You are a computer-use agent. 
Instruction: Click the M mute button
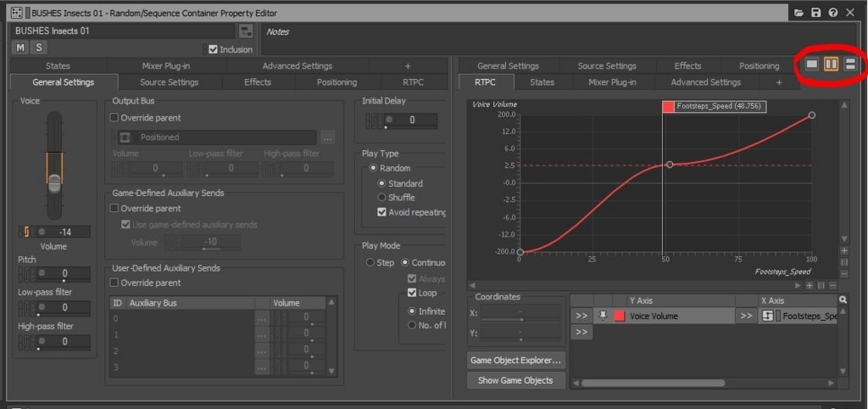pyautogui.click(x=20, y=48)
